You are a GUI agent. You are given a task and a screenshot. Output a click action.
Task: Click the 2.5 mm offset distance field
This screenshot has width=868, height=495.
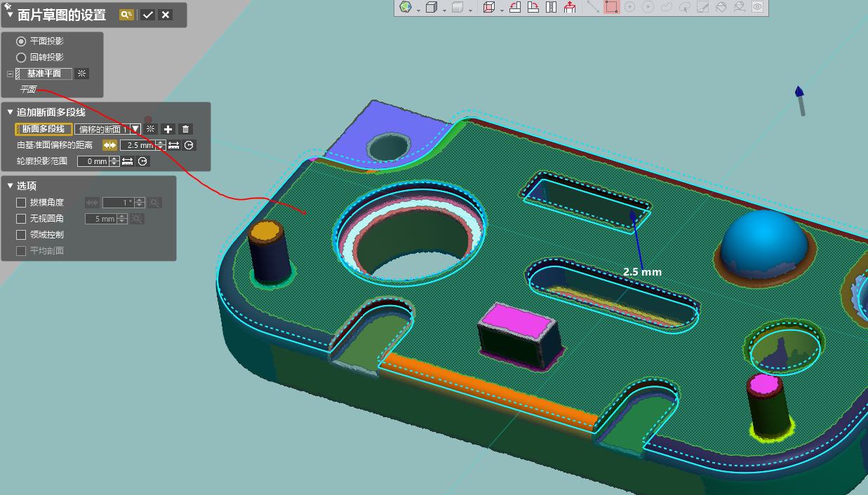(x=138, y=145)
